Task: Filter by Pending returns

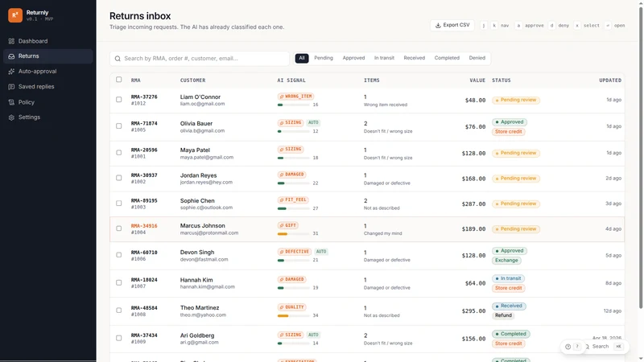Action: click(x=324, y=58)
